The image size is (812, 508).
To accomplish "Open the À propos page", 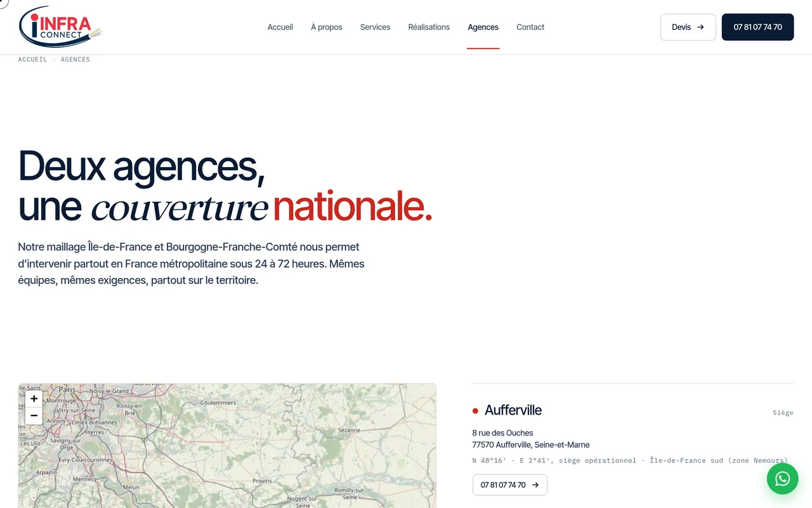I will click(x=326, y=27).
